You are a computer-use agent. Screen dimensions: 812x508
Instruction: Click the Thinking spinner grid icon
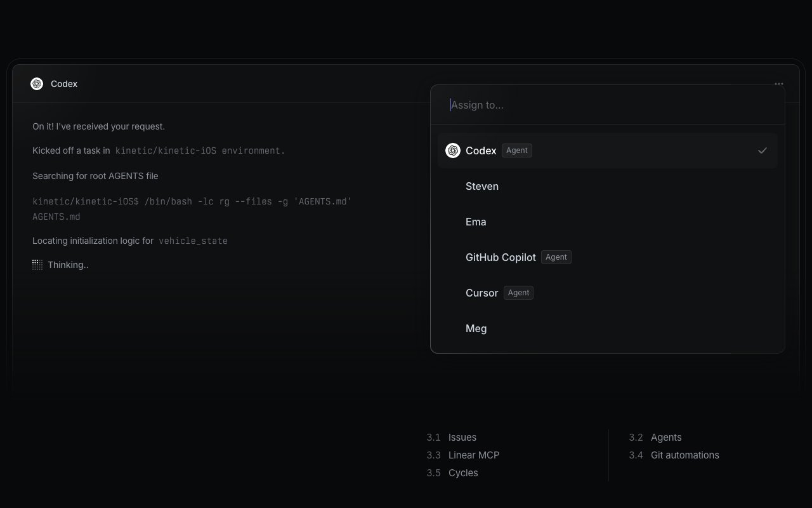click(x=37, y=265)
